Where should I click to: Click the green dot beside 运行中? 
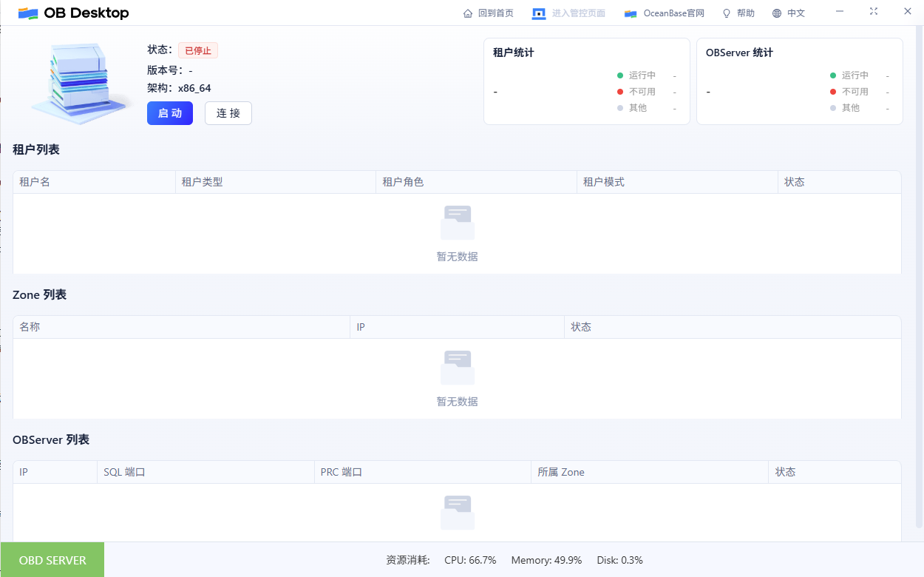click(x=619, y=75)
